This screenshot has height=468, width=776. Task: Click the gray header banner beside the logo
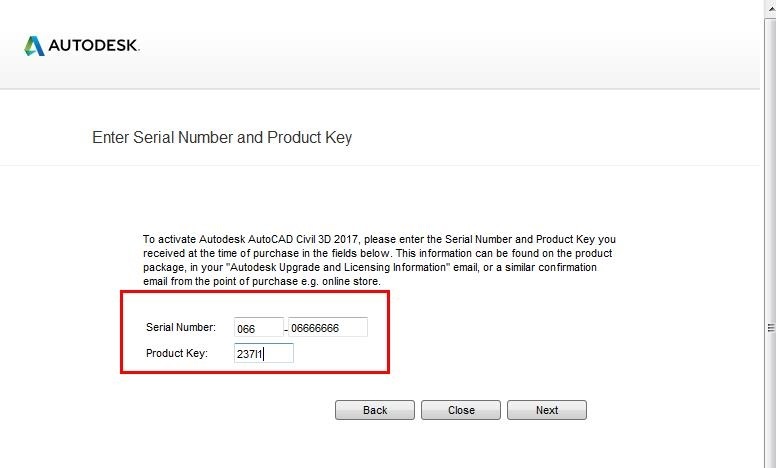(445, 45)
